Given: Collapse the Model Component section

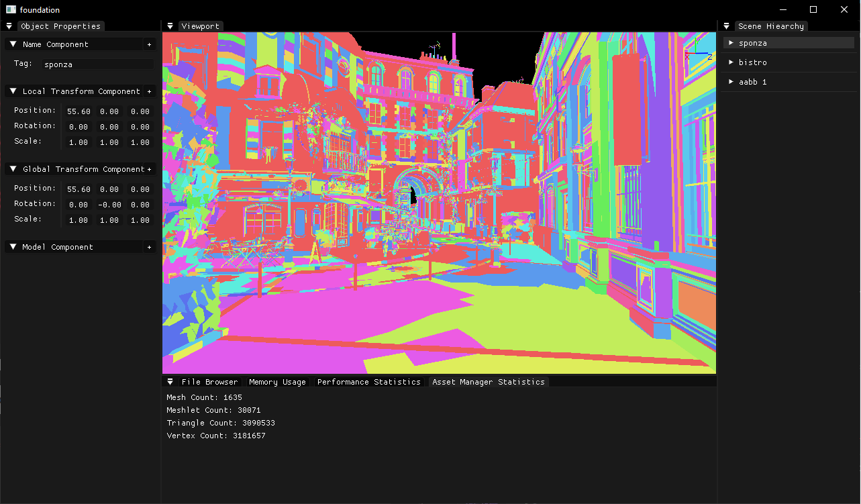Looking at the screenshot, I should click(x=13, y=247).
